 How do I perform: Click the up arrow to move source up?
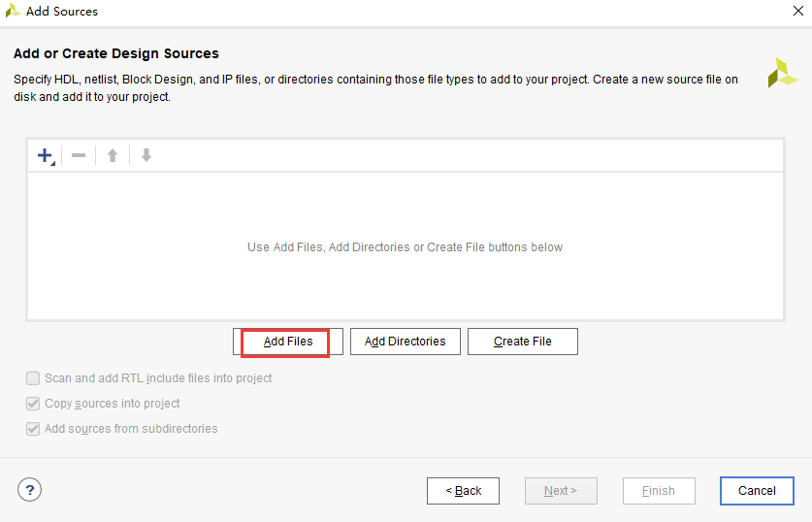(113, 155)
